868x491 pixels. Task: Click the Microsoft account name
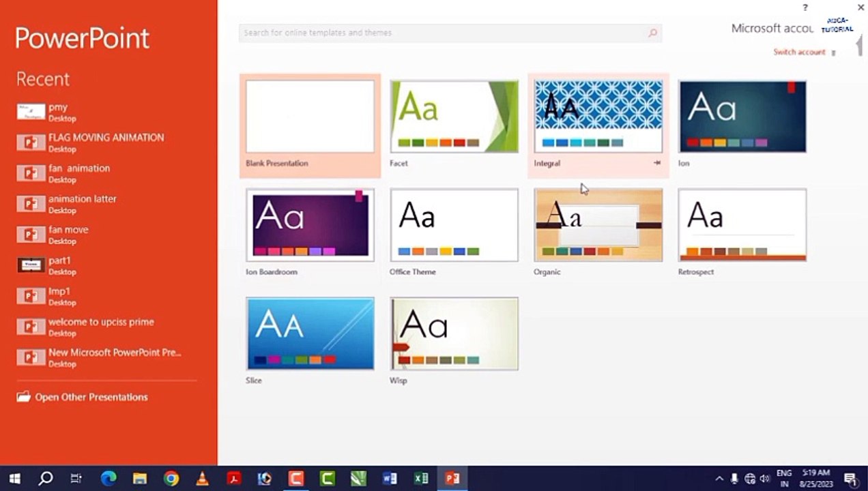(772, 29)
